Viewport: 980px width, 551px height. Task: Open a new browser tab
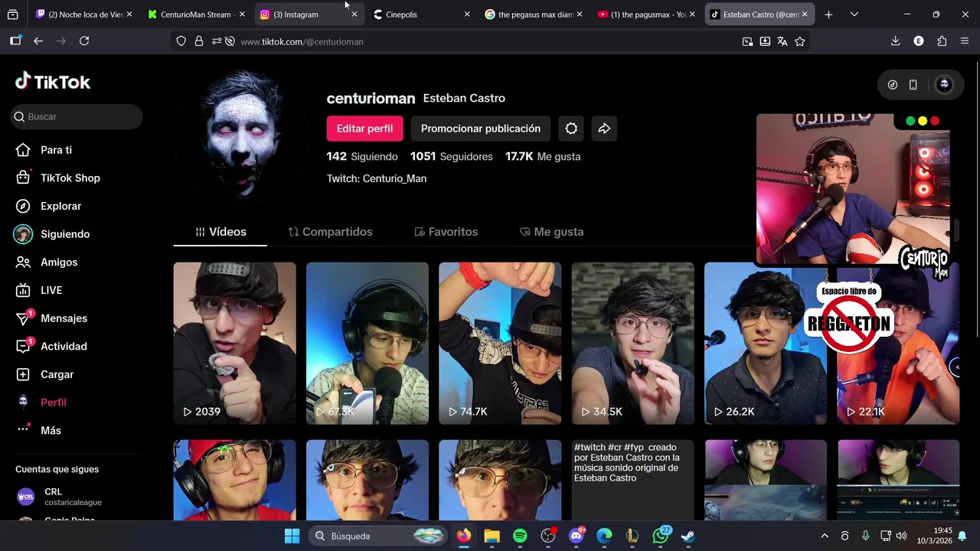pos(828,15)
